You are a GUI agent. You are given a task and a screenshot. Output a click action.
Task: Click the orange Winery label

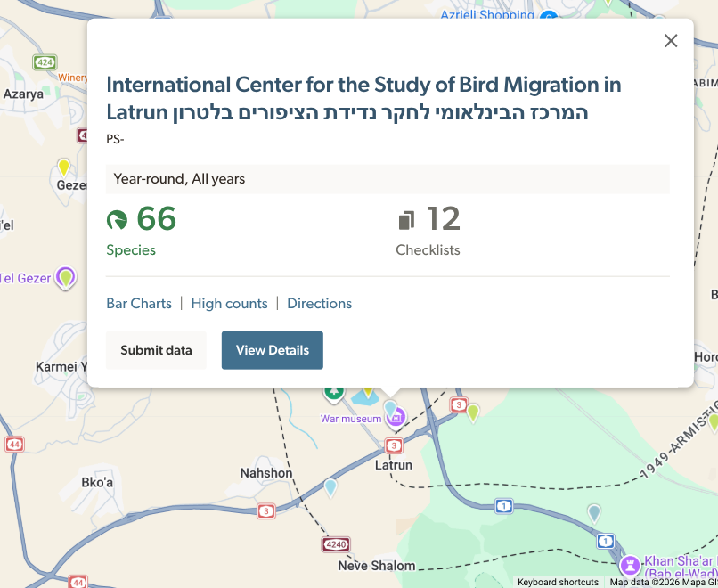coord(72,78)
